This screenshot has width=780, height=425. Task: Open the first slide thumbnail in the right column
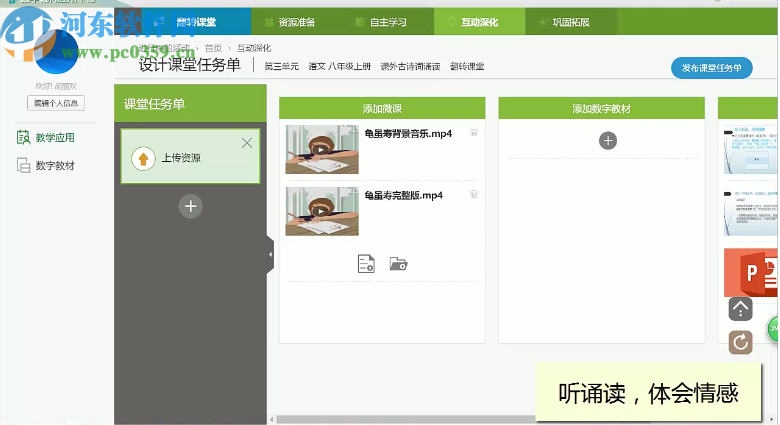tap(751, 150)
